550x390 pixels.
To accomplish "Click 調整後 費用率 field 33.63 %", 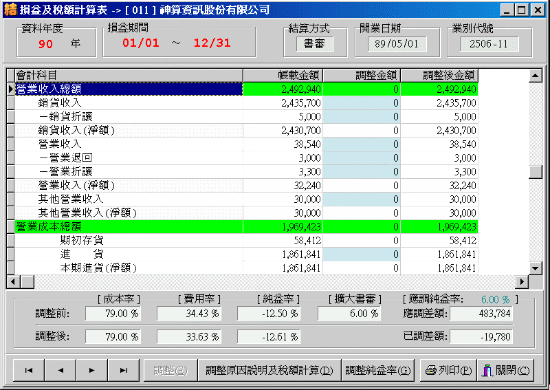I will coord(189,337).
